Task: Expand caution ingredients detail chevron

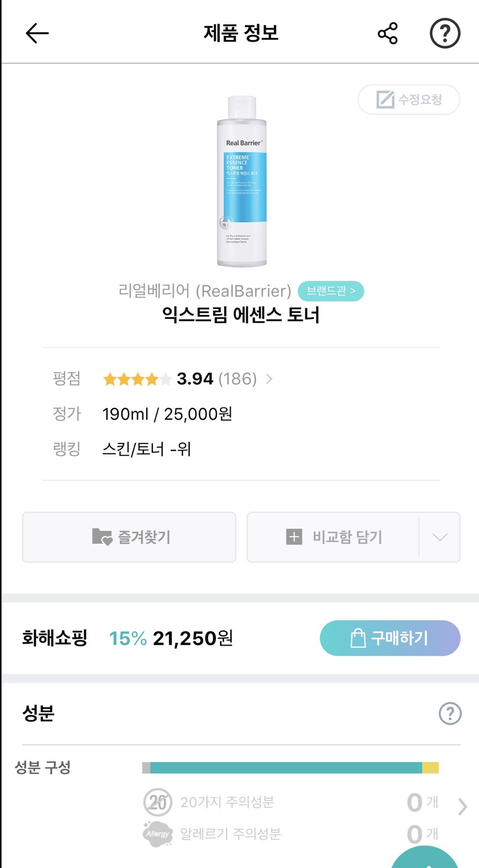Action: [x=462, y=806]
